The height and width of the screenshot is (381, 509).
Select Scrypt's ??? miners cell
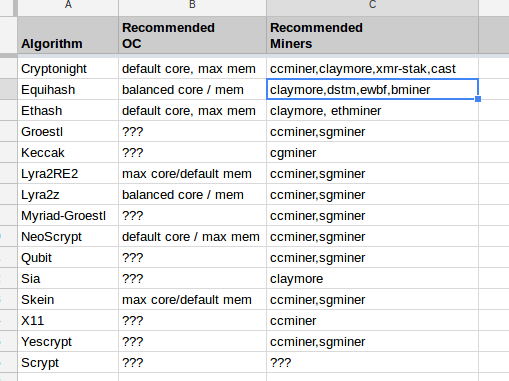point(372,362)
